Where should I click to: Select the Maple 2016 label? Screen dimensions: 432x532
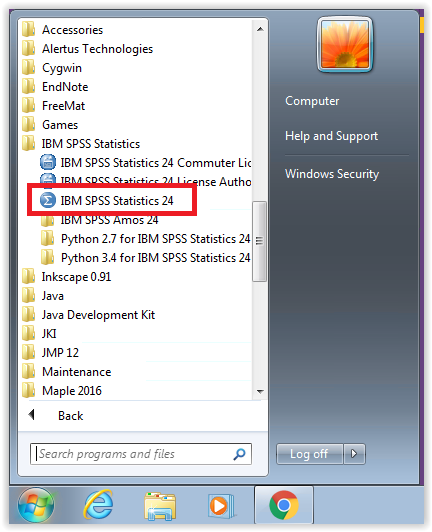tap(72, 391)
